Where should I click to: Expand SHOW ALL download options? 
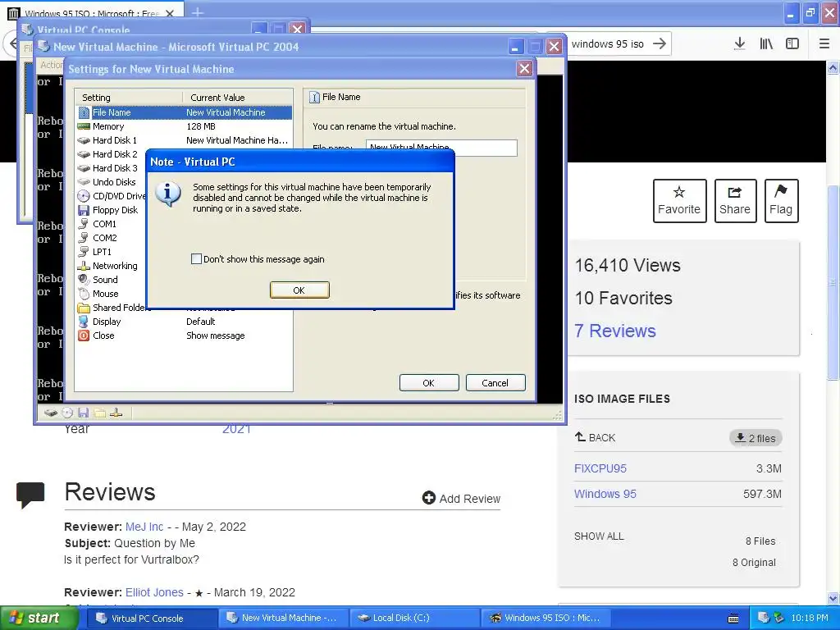599,536
